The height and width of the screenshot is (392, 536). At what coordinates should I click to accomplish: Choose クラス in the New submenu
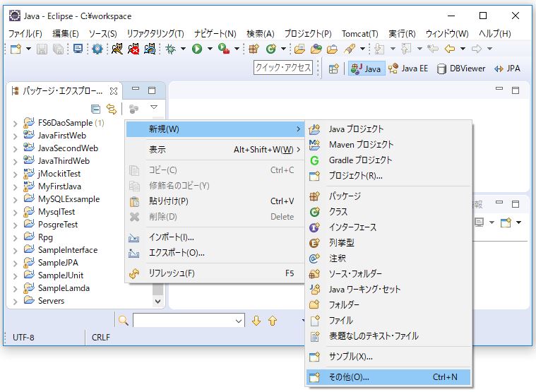click(388, 212)
